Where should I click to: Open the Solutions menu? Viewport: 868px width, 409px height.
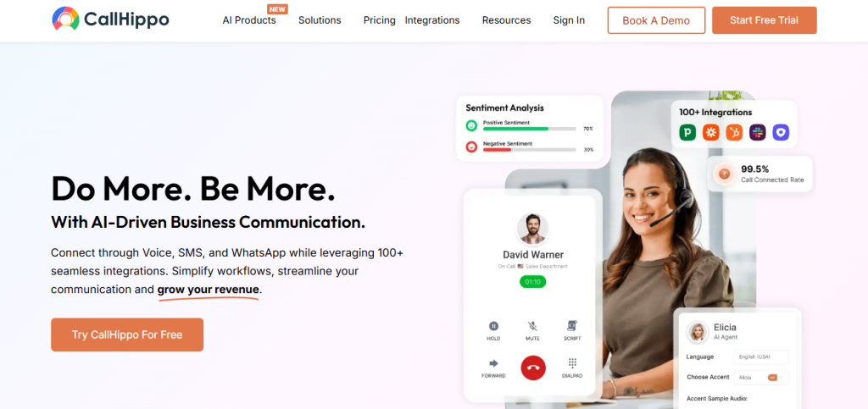(320, 20)
